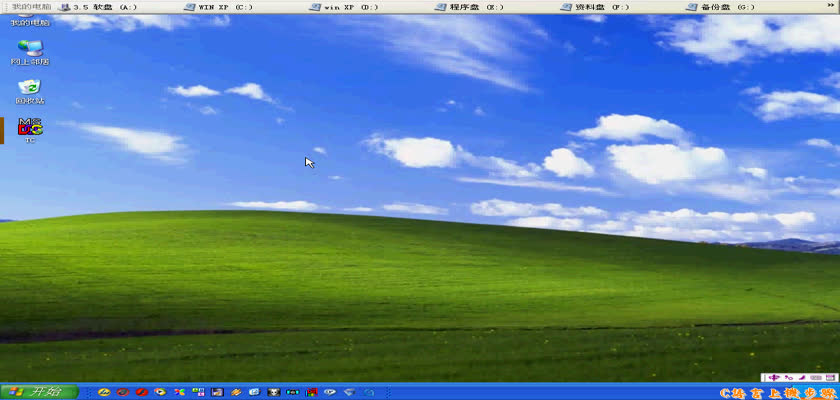Toggle IME punctuation mode button
The width and height of the screenshot is (840, 400).
pyautogui.click(x=789, y=378)
